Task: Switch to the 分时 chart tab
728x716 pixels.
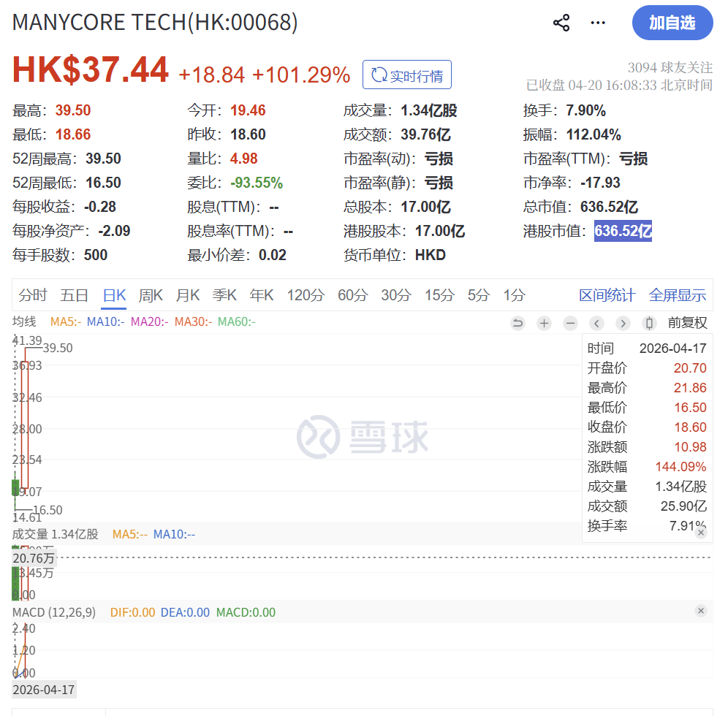Action: (32, 295)
